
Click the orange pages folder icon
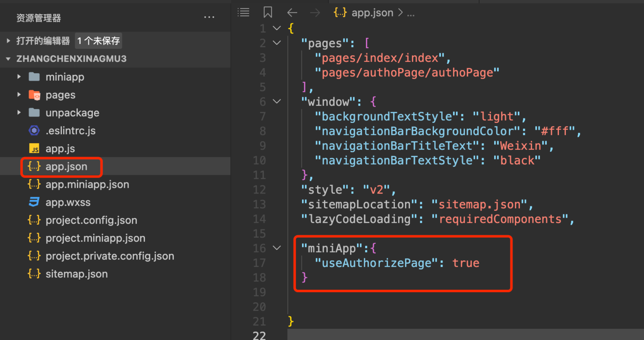(34, 95)
